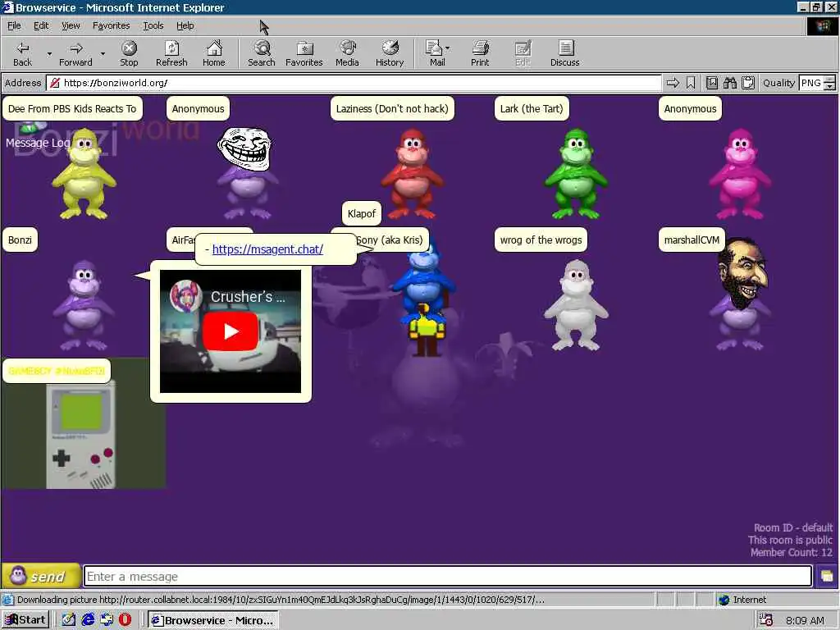Open the Favorites menu in the menu bar
Viewport: 840px width, 630px height.
pyautogui.click(x=111, y=25)
